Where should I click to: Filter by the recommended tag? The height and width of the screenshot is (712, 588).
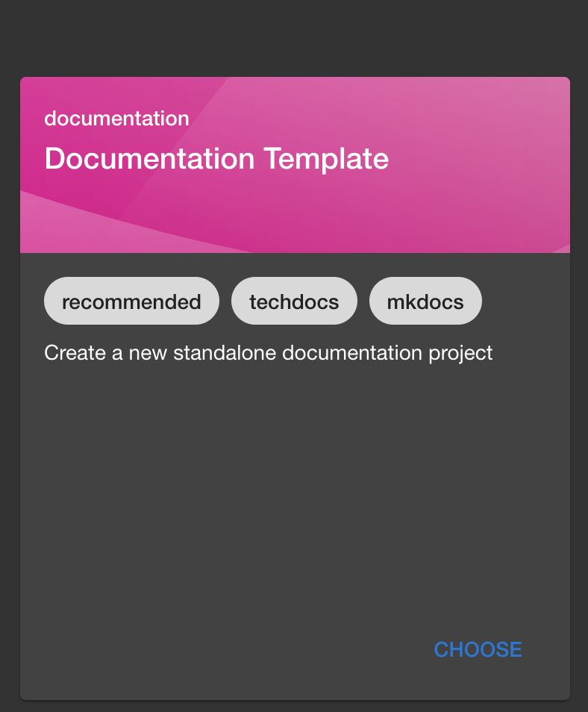(x=131, y=302)
